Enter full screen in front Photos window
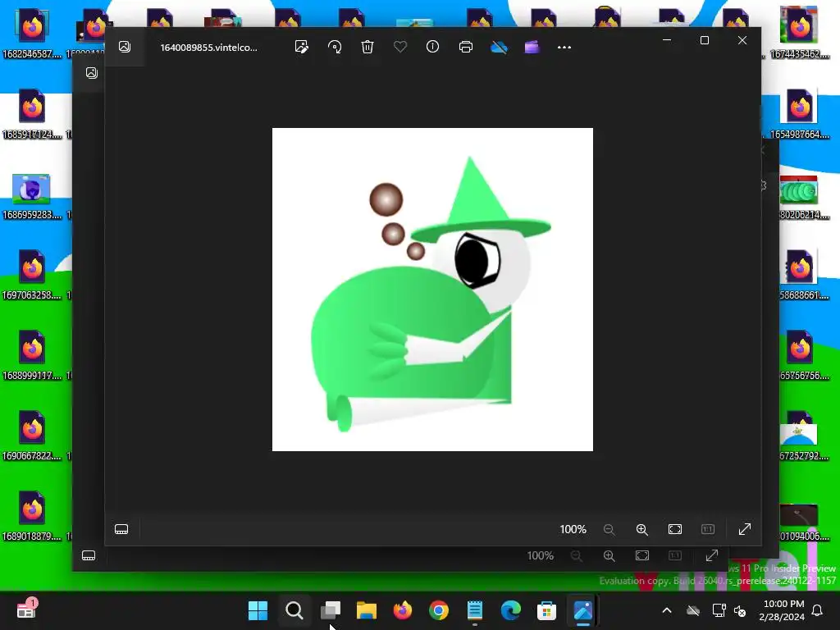The image size is (840, 630). pyautogui.click(x=745, y=529)
